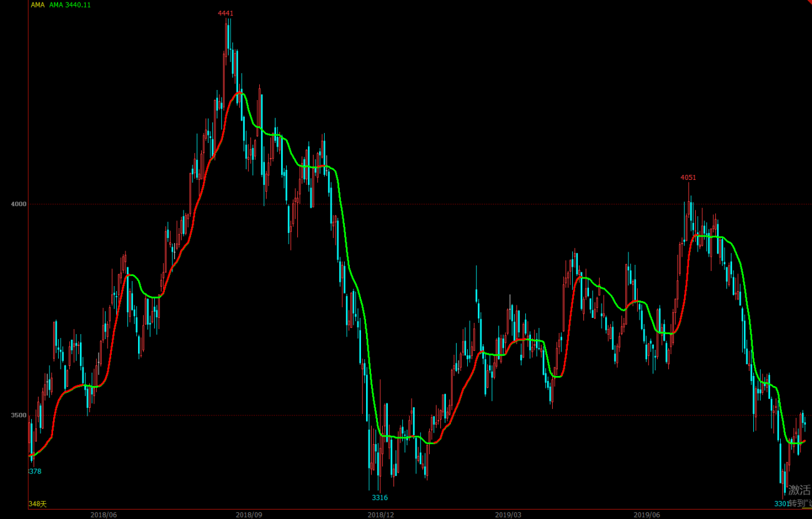
Task: Click the candlestick directly under the 4051 label
Action: (690, 212)
